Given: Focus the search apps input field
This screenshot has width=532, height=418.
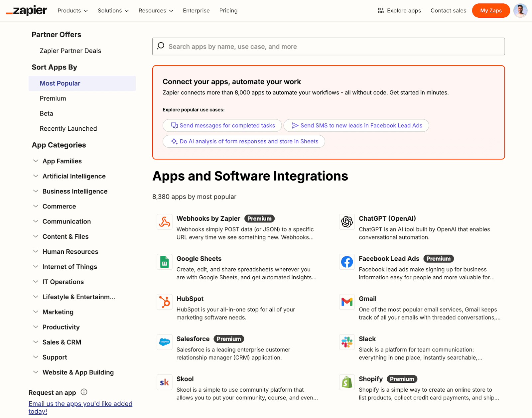Looking at the screenshot, I should tap(329, 47).
